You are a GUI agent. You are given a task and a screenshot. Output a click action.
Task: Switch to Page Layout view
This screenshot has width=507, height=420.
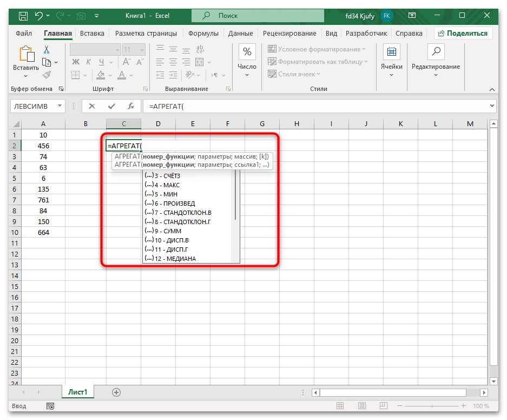tap(362, 406)
